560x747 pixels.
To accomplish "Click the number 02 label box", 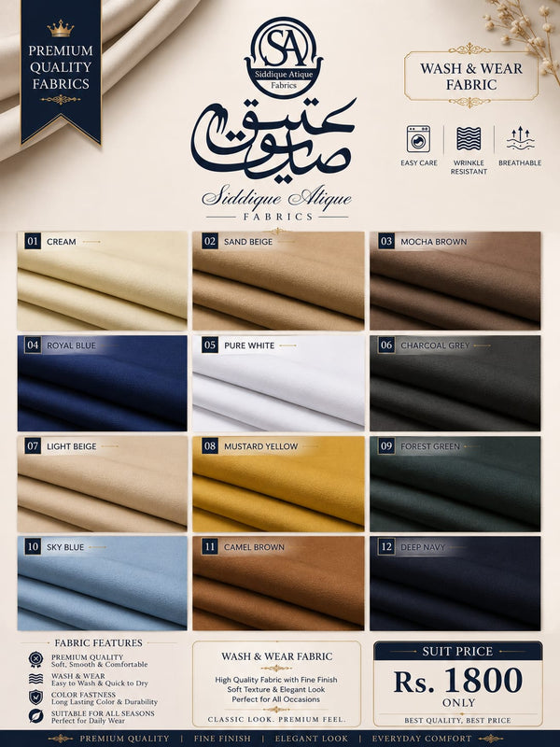I will tap(209, 241).
